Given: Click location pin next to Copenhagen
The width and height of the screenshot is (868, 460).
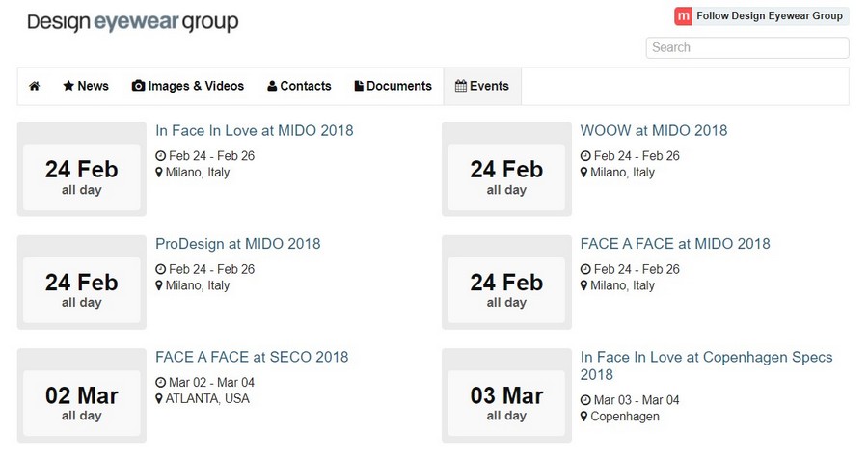Looking at the screenshot, I should pos(583,417).
